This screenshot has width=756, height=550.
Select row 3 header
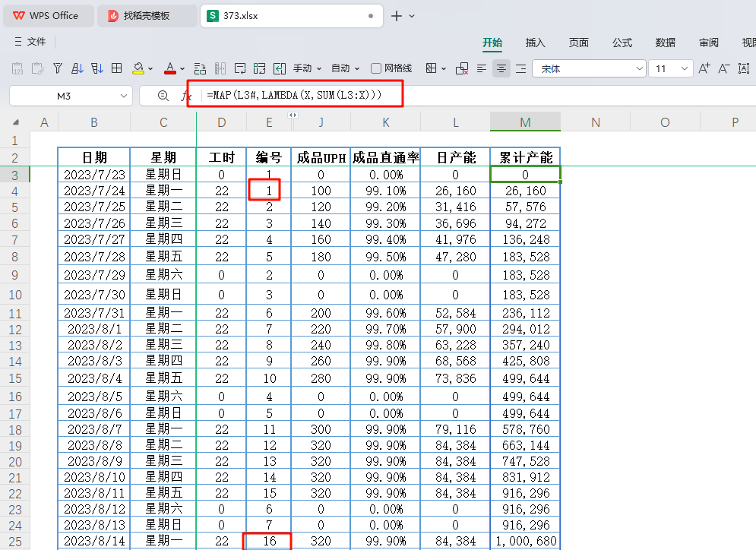(x=15, y=175)
